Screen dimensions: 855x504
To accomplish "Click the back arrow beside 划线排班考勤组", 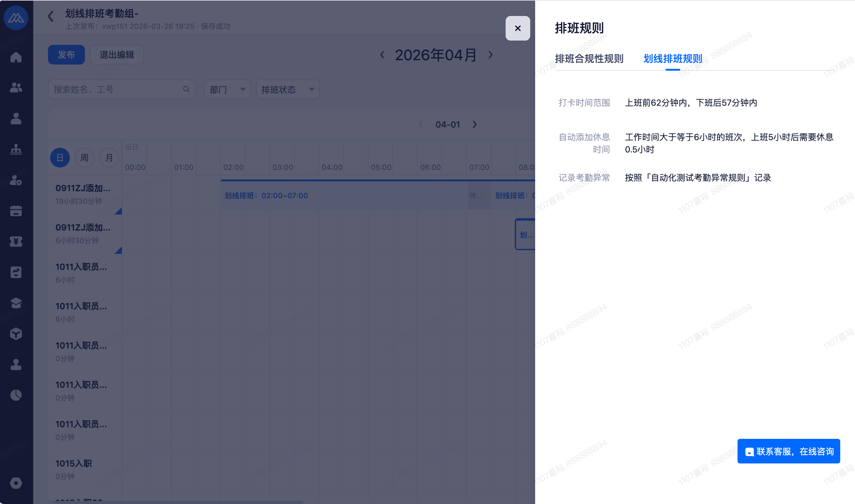I will 51,16.
